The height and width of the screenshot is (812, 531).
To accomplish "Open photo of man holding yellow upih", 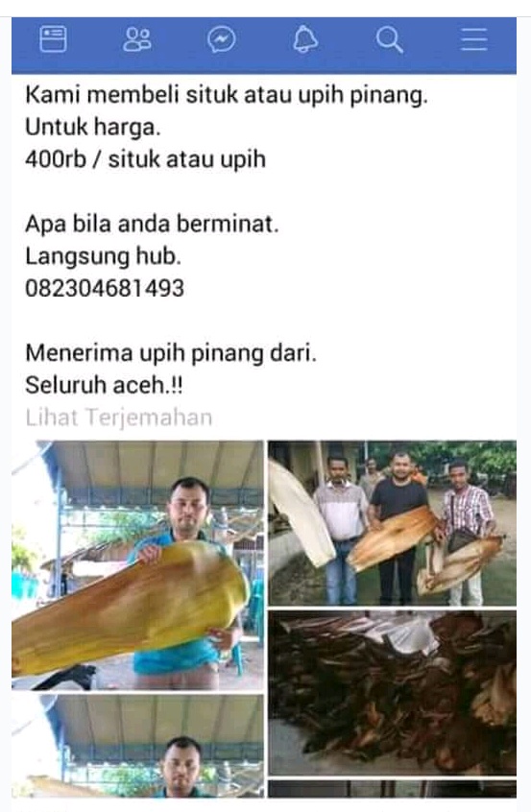I will tap(138, 565).
